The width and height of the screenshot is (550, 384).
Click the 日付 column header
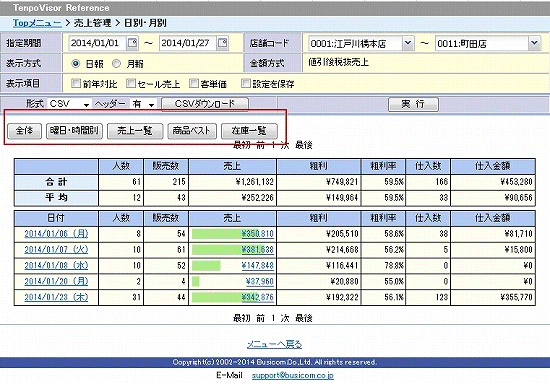56,218
